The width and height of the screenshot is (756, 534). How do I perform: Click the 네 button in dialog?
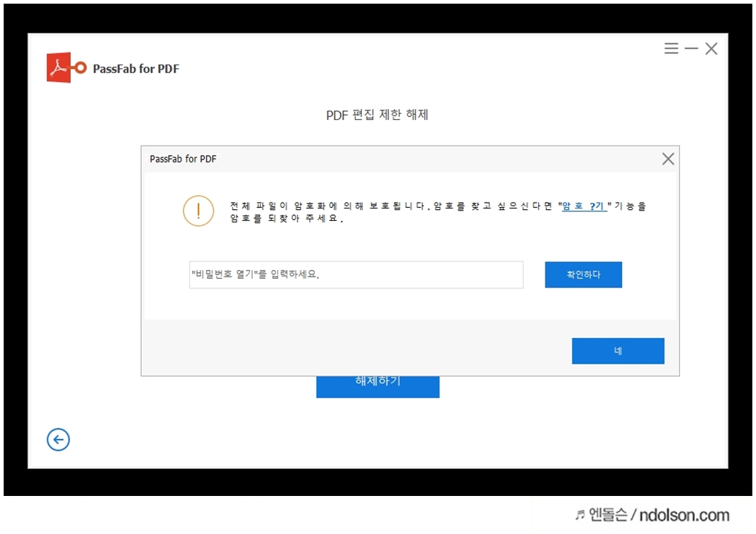coord(618,350)
